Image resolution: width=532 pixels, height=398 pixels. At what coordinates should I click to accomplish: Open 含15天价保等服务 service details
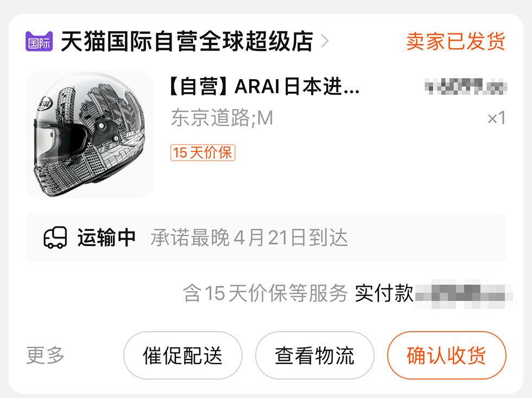click(265, 293)
